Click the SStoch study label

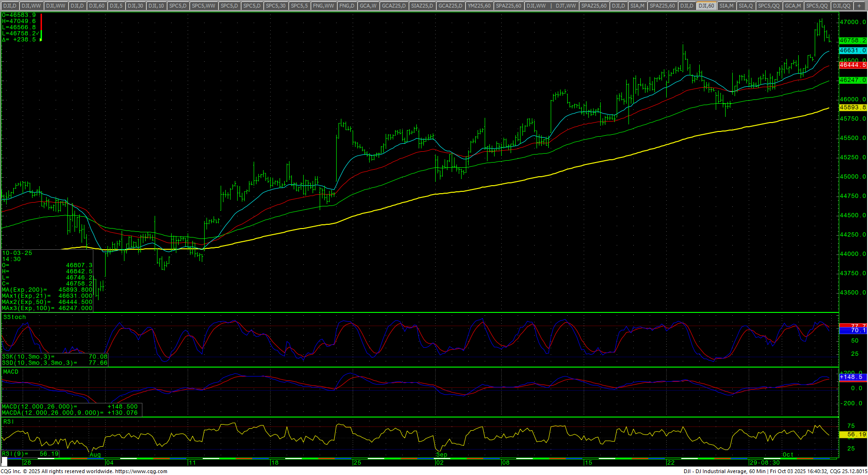pos(15,317)
